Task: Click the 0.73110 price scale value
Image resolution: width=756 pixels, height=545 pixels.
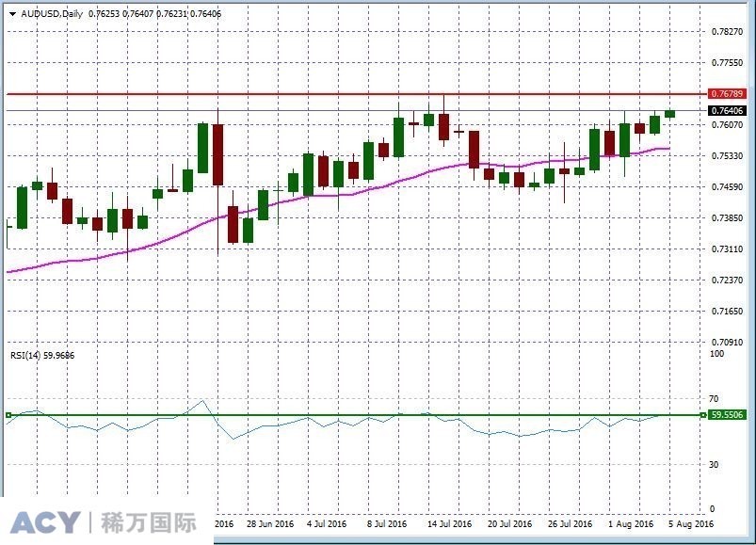Action: [727, 249]
